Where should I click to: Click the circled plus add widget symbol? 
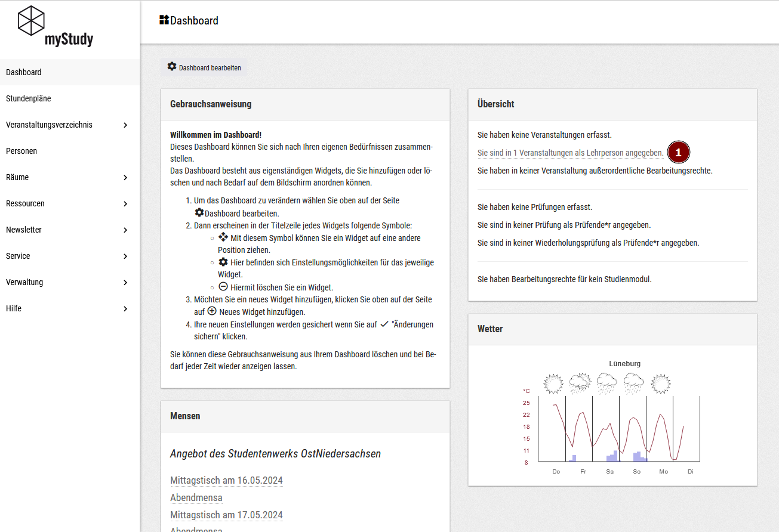pos(212,311)
